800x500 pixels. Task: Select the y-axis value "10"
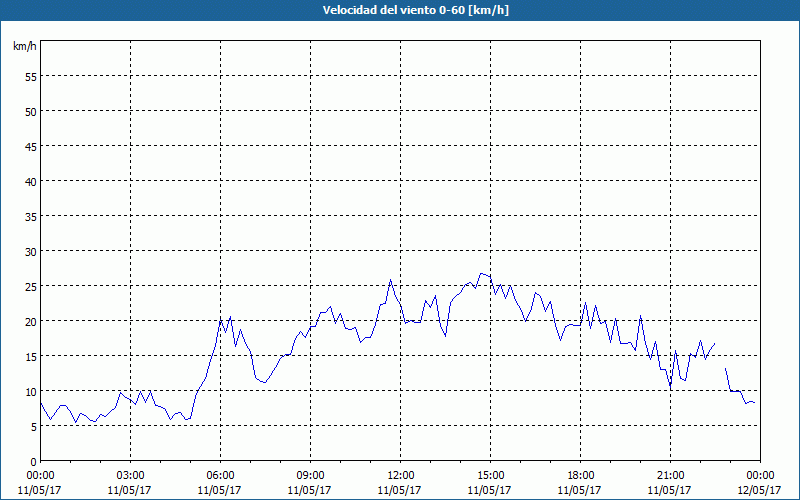(x=31, y=391)
